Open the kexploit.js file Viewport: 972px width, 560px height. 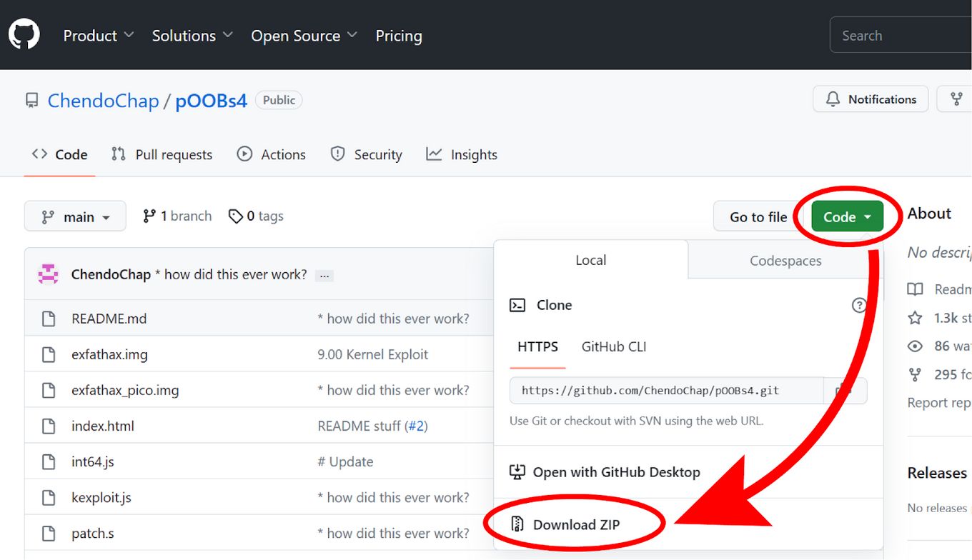(x=101, y=497)
